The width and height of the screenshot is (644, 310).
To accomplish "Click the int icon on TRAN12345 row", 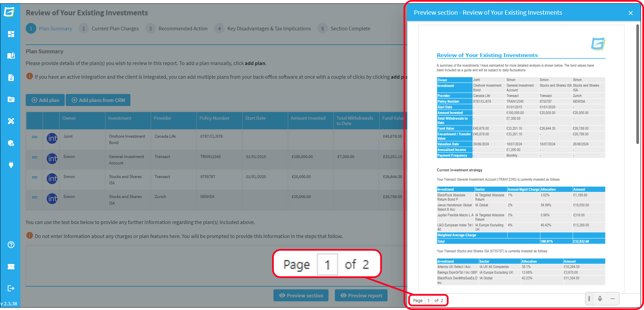I will pos(52,159).
